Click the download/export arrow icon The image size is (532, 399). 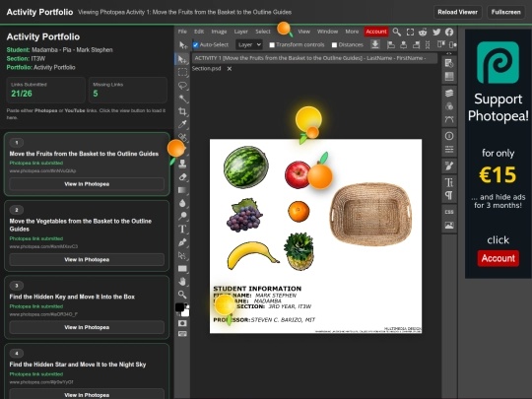375,44
